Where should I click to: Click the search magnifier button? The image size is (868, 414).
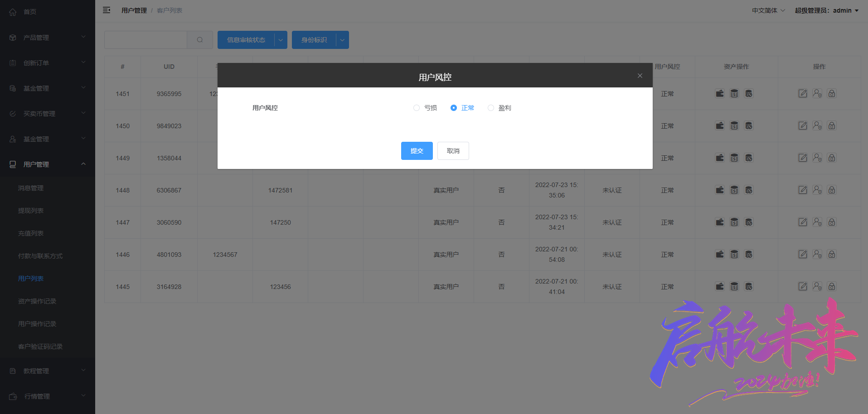tap(200, 40)
